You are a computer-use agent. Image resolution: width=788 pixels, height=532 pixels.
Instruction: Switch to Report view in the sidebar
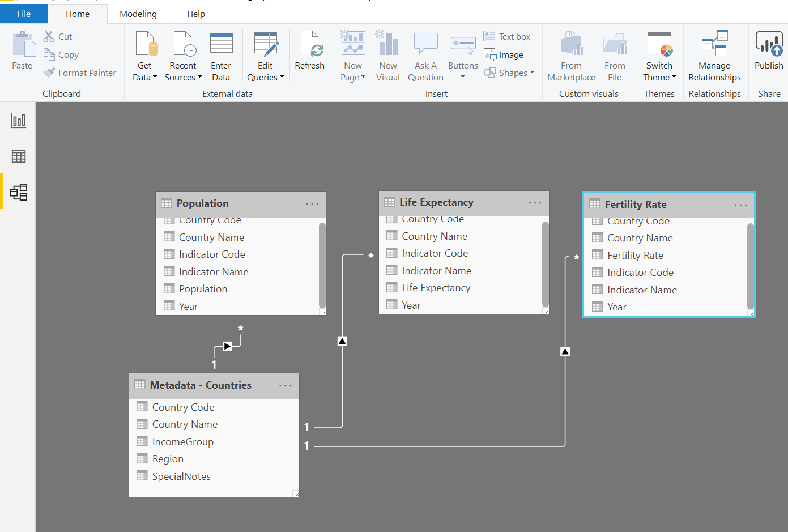coord(18,121)
